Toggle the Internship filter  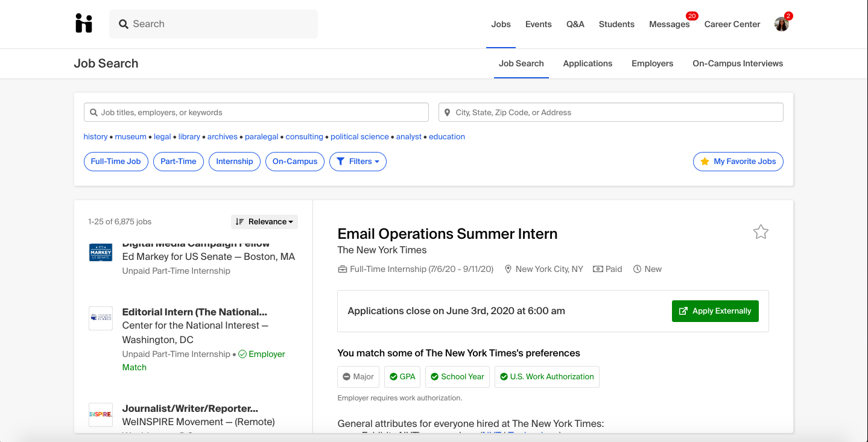tap(235, 162)
